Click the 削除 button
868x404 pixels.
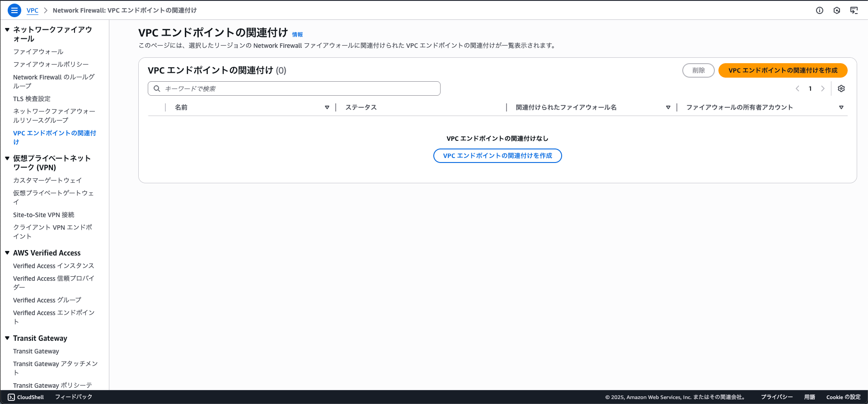click(x=699, y=70)
